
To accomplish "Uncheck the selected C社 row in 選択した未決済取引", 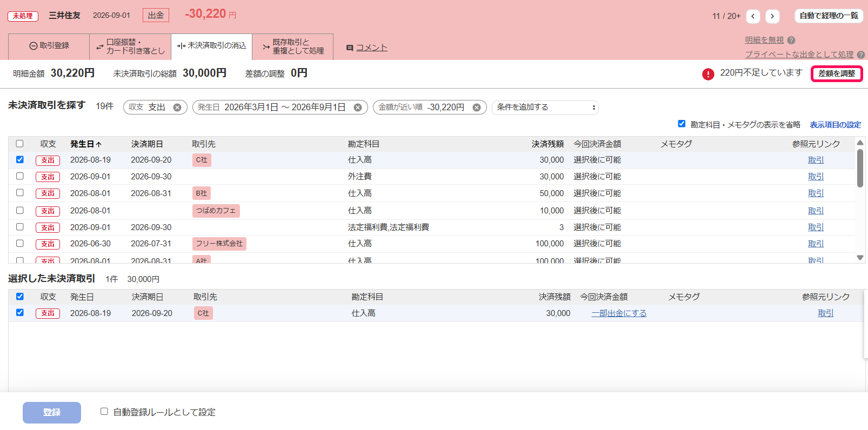I will (20, 312).
